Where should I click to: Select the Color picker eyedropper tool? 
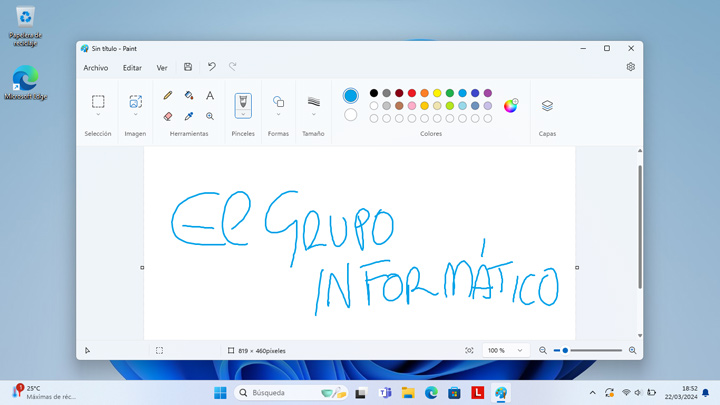point(189,116)
